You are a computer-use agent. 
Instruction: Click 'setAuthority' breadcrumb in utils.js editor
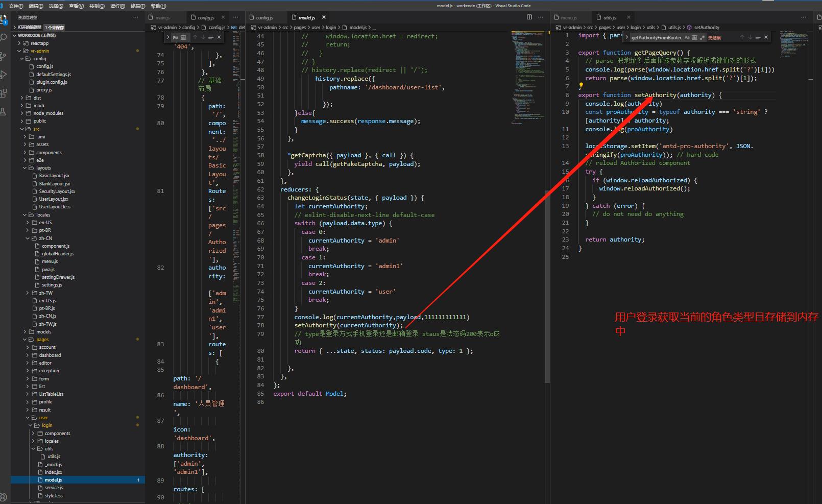(707, 28)
